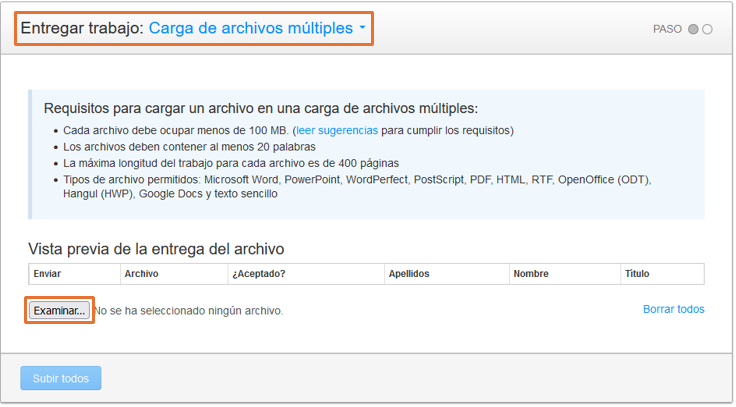Click the Examinar... file browse button
Screen dimensions: 736x407
pos(59,311)
